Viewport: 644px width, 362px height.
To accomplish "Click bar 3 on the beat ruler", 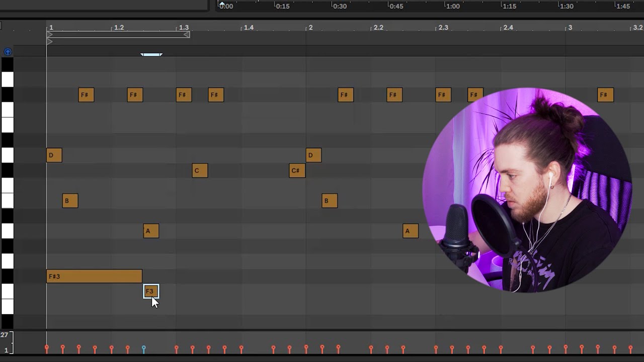I will click(x=570, y=28).
